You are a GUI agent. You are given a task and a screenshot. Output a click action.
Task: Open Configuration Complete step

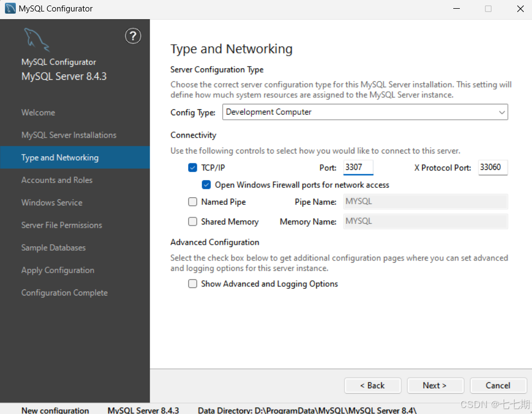[65, 293]
